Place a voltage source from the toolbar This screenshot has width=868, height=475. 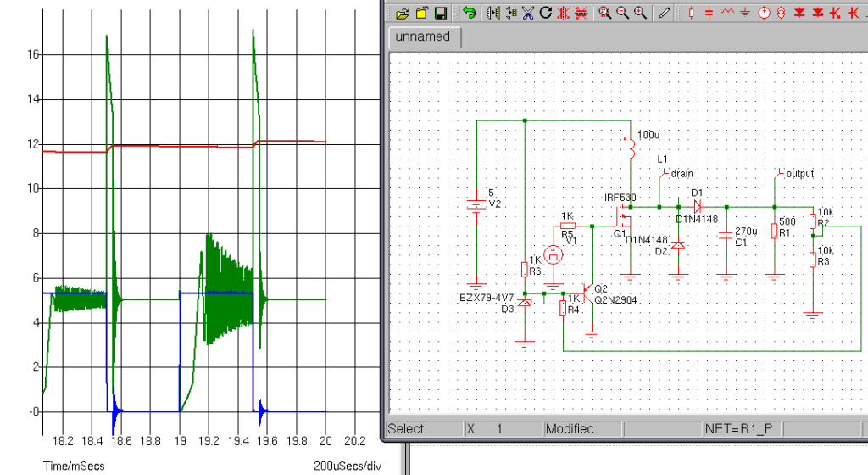(x=764, y=13)
